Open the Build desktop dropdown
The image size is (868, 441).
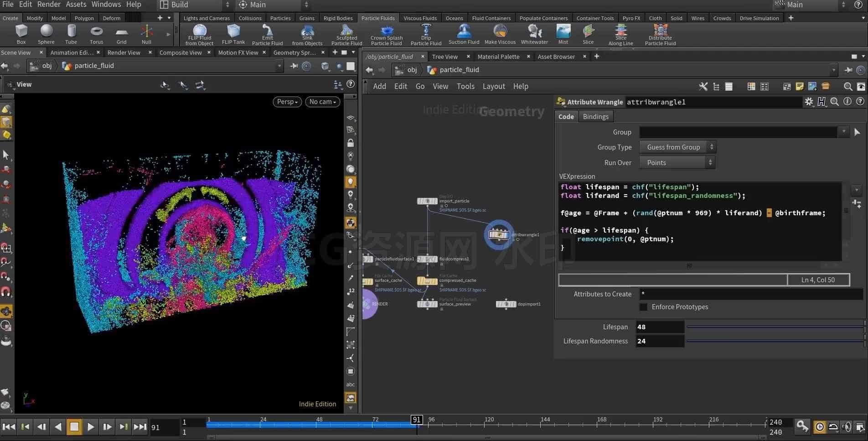pyautogui.click(x=195, y=5)
